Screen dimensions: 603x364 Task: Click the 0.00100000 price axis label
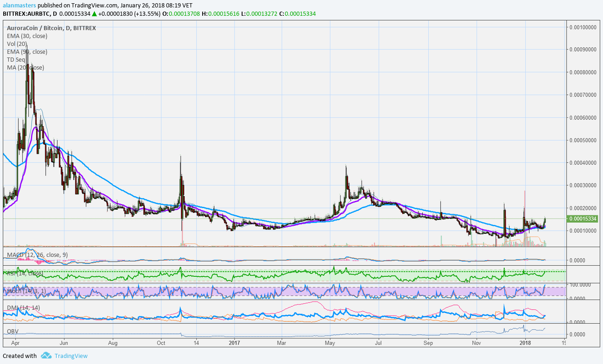point(583,27)
